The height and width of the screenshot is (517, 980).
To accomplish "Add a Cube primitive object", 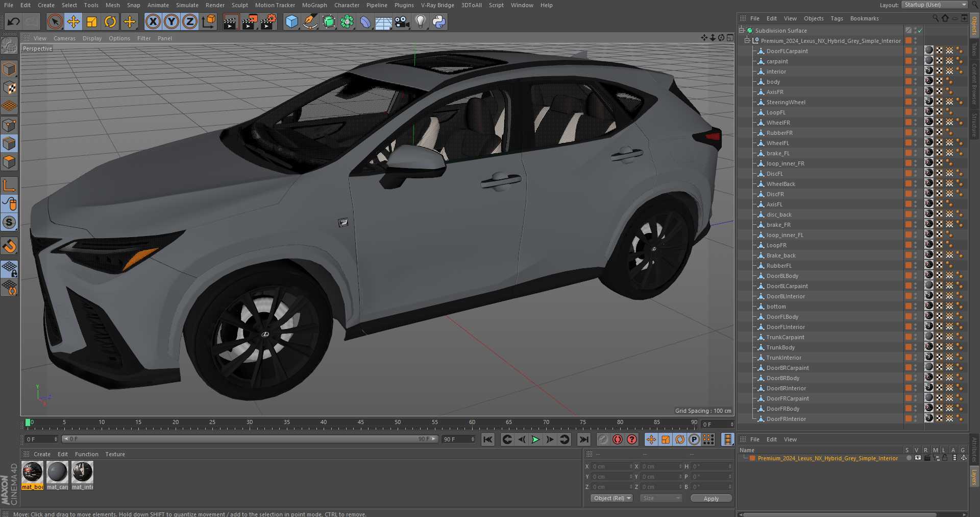I will 291,21.
